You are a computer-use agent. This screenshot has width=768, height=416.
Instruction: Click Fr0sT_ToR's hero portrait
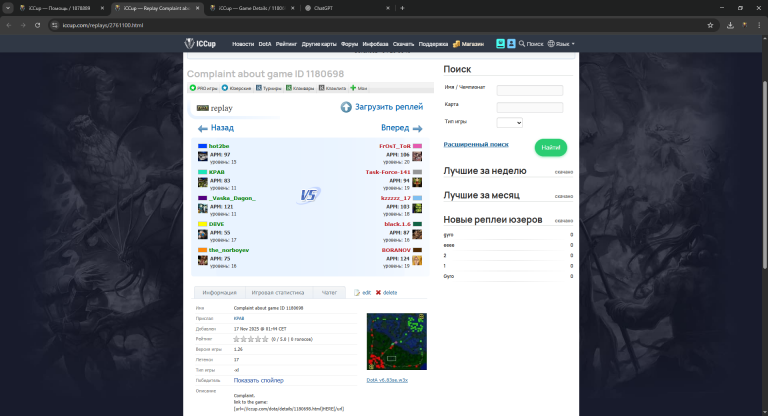[417, 156]
